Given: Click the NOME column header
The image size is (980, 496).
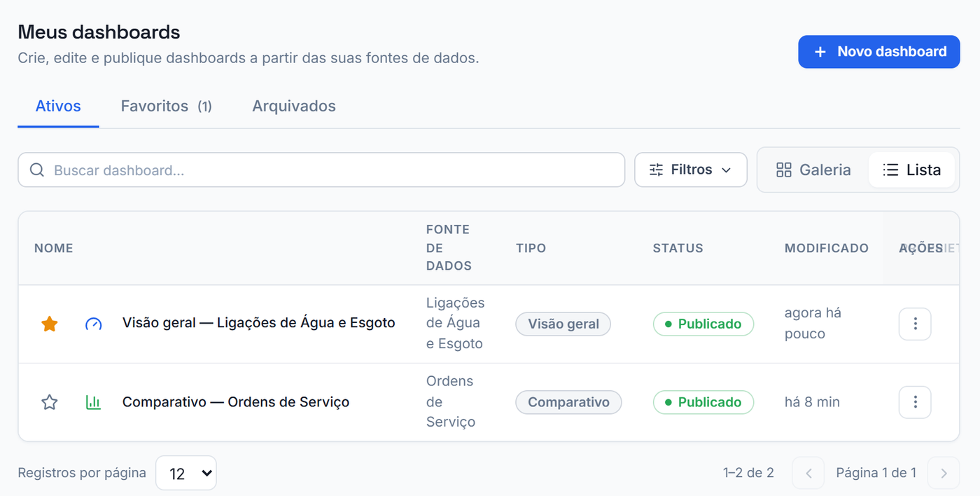Looking at the screenshot, I should click(x=54, y=248).
